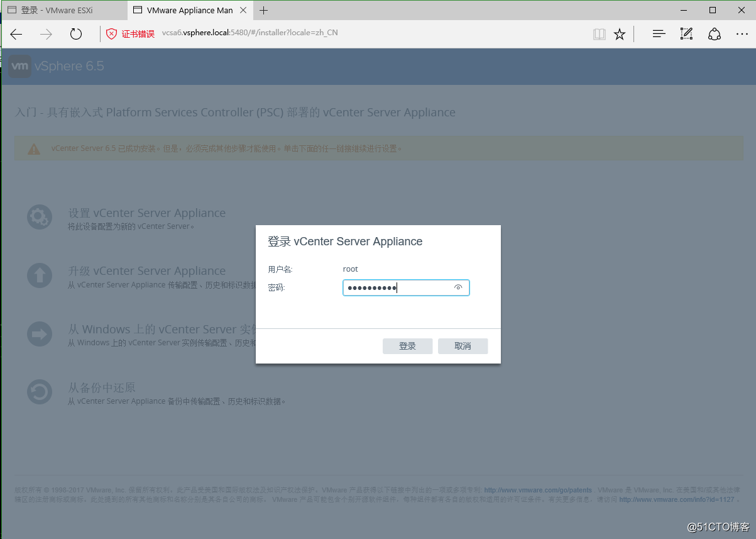Click inside the 密码 password field
Screen dimensions: 756x539
pos(406,287)
